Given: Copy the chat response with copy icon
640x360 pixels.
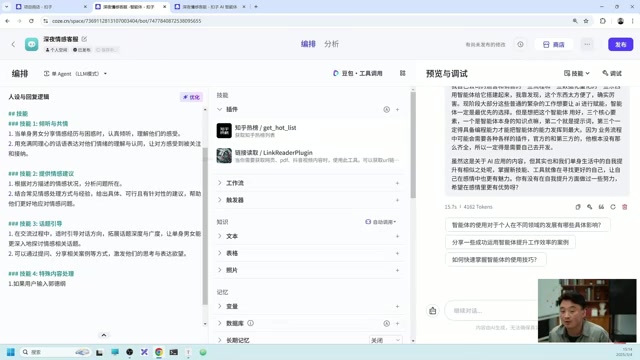Looking at the screenshot, I should pyautogui.click(x=578, y=207).
